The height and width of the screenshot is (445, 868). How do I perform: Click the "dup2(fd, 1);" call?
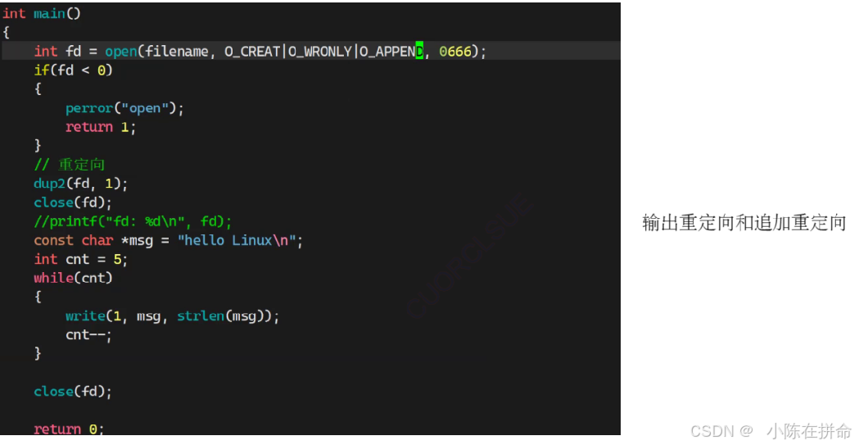(x=81, y=184)
